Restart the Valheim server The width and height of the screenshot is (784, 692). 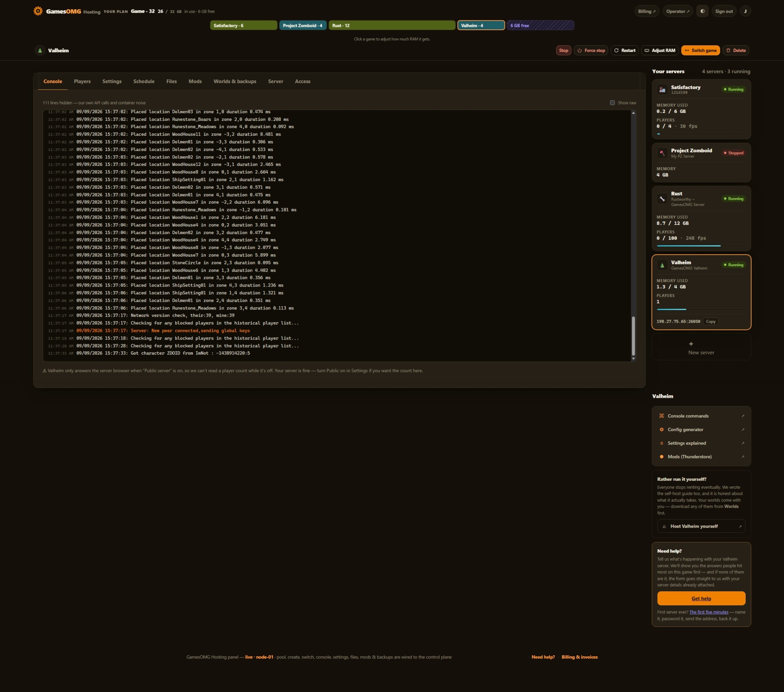624,50
